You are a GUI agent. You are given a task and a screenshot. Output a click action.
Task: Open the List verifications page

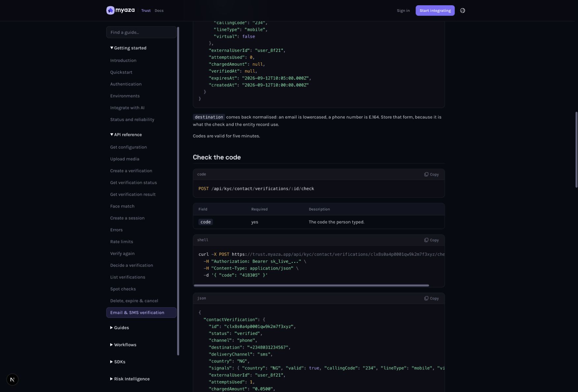[x=127, y=278]
